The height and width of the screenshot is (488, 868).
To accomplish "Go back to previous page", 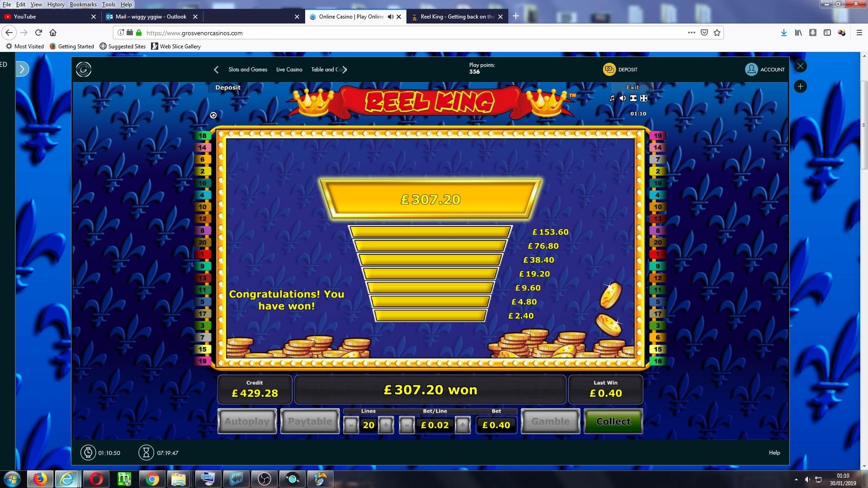I will coord(9,33).
